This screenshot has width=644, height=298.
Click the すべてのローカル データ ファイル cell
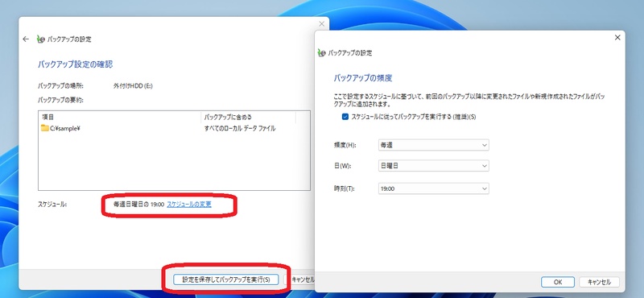click(240, 128)
